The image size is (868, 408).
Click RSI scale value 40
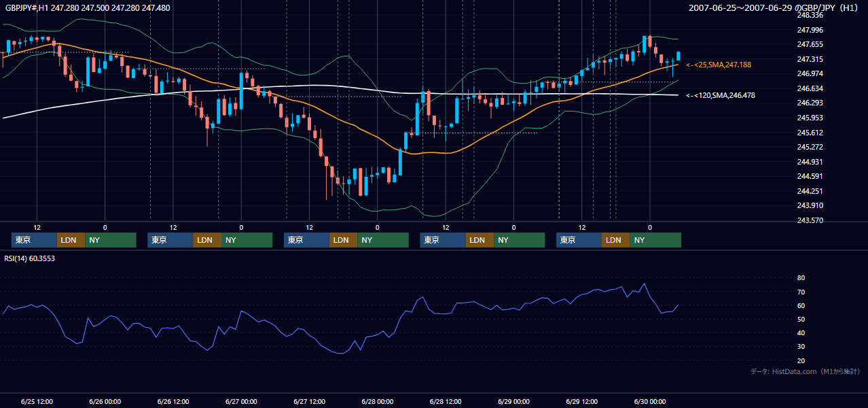click(x=801, y=333)
